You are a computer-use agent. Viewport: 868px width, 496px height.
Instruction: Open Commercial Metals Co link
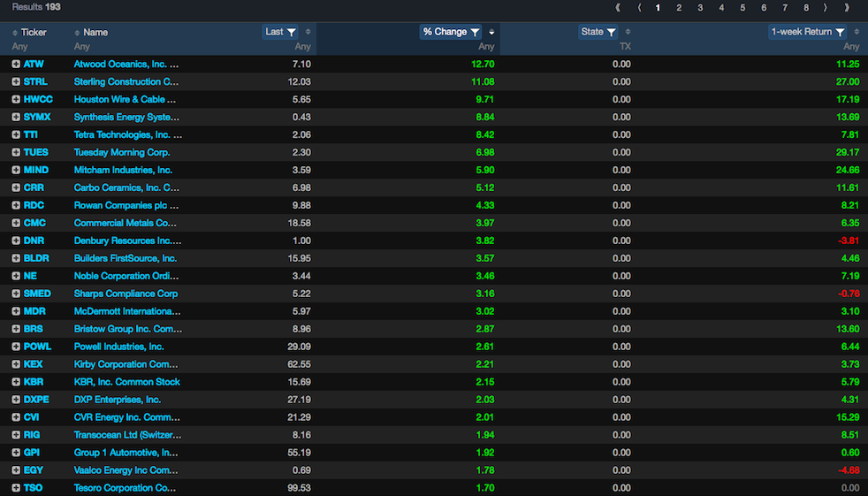pos(126,223)
